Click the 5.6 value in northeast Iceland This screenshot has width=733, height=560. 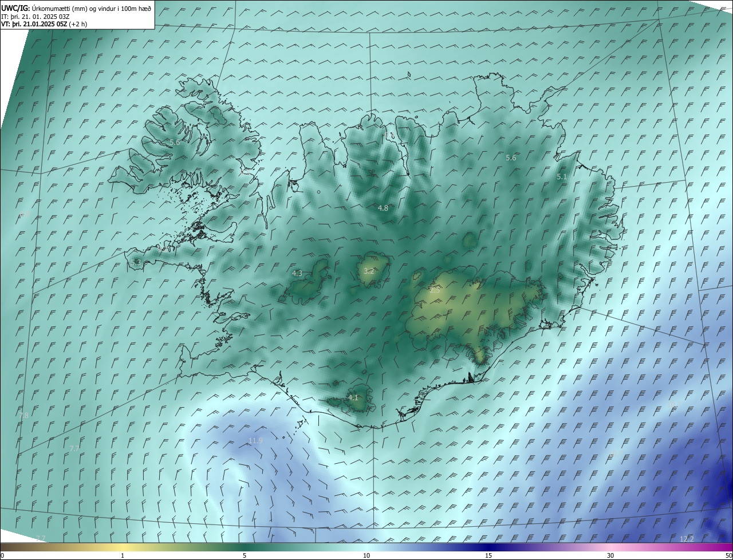[511, 157]
